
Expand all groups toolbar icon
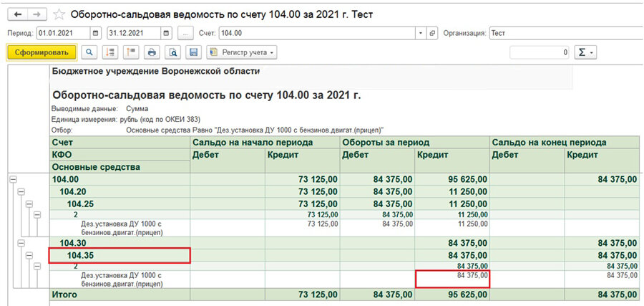(x=110, y=52)
